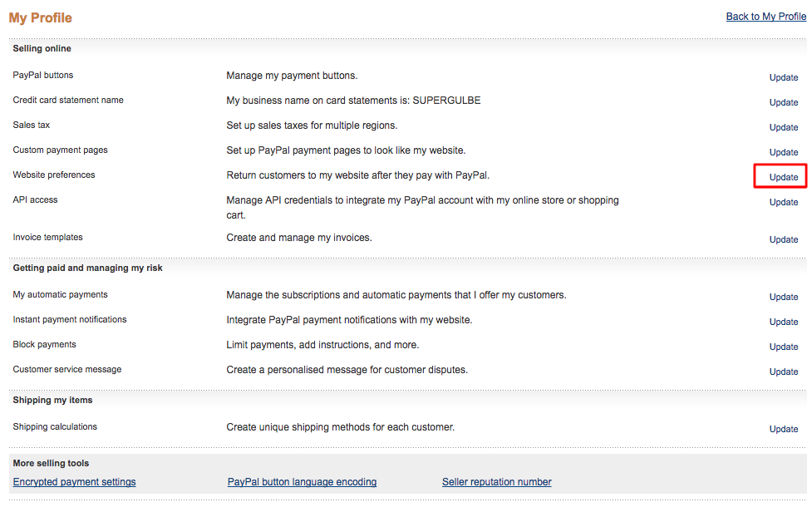Open the Back to My Profile link
The image size is (812, 507).
pyautogui.click(x=766, y=17)
